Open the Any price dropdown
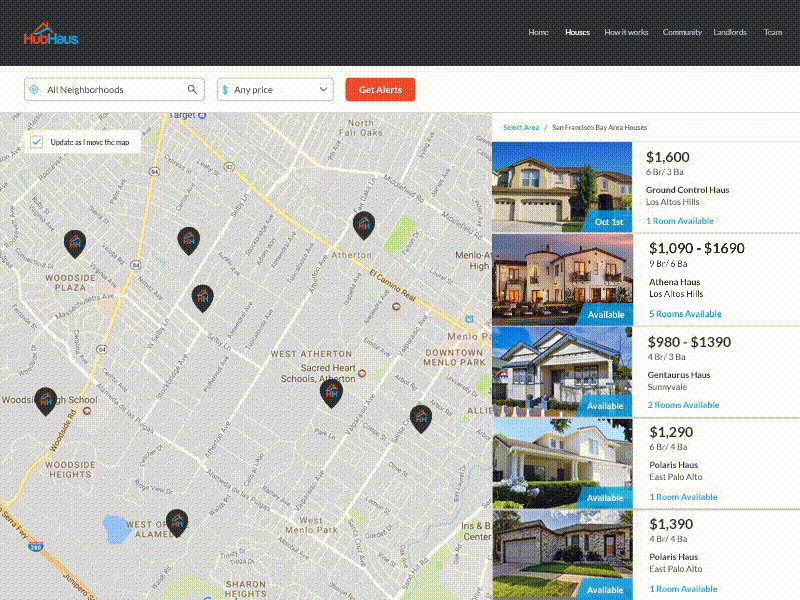 point(275,90)
